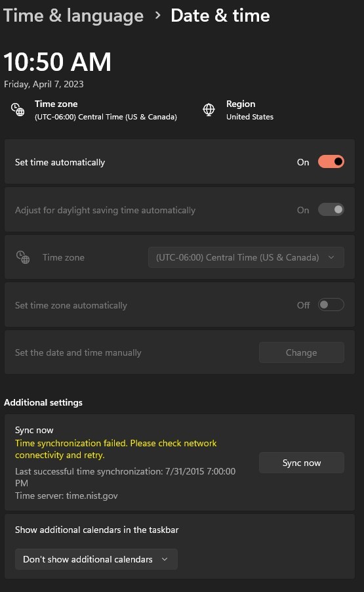Open the Region United States setting
The width and height of the screenshot is (364, 592).
tap(250, 110)
